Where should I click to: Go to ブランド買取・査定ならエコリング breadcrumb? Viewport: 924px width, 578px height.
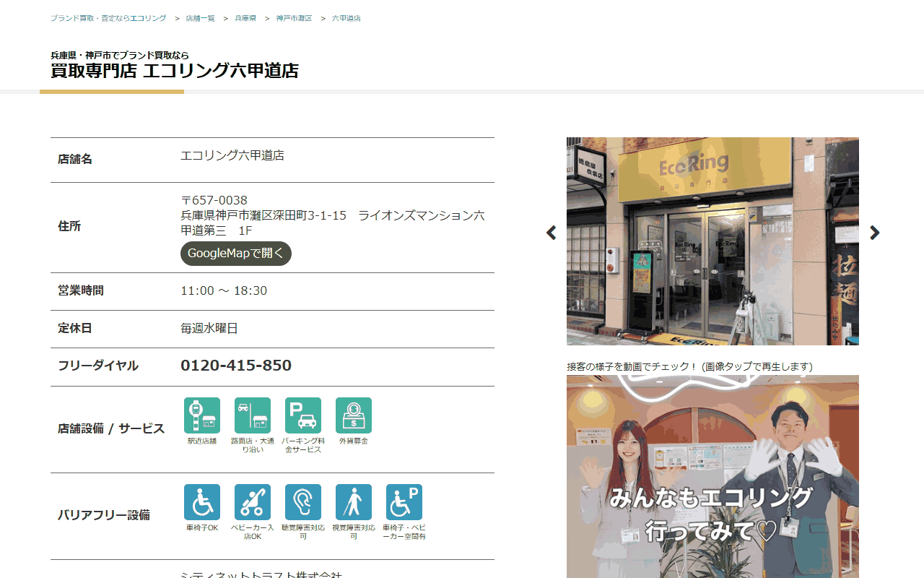point(108,18)
